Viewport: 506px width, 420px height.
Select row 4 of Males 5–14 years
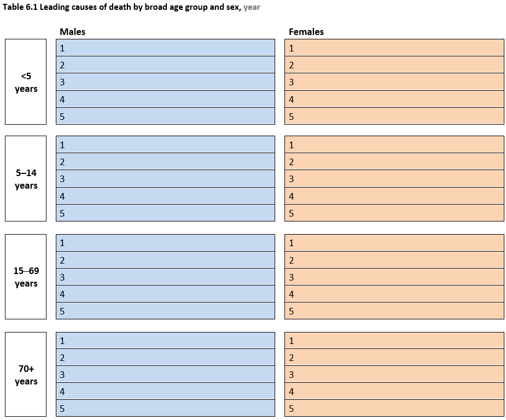(166, 196)
